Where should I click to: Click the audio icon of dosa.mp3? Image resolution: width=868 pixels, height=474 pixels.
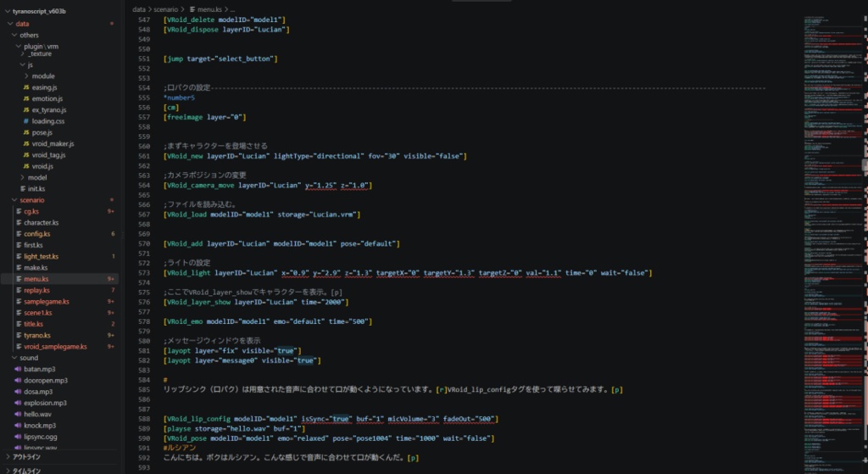click(x=18, y=392)
